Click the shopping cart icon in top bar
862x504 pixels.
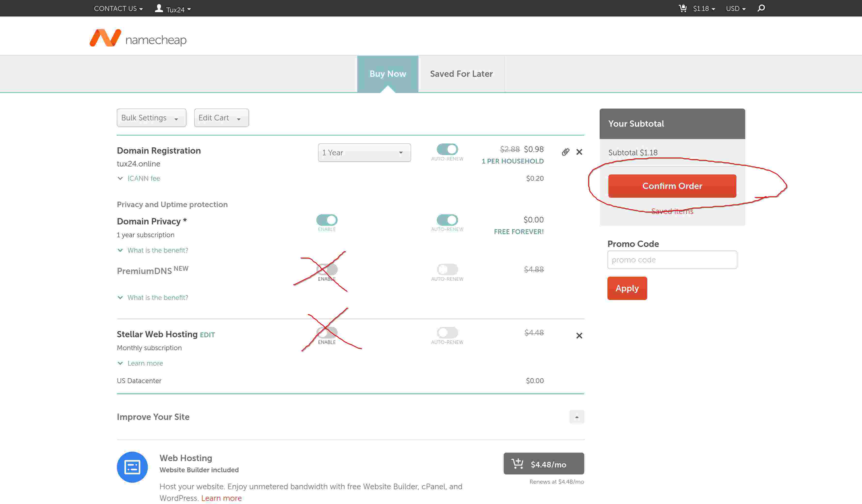pyautogui.click(x=683, y=8)
